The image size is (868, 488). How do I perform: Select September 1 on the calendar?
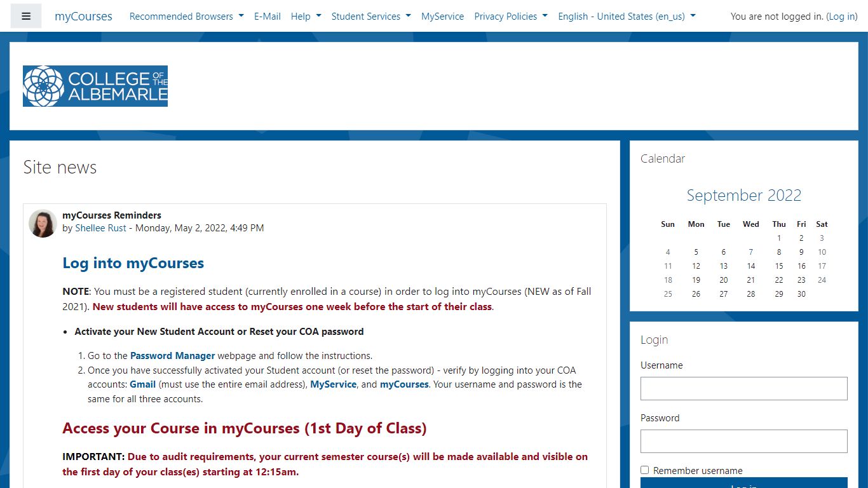[779, 238]
